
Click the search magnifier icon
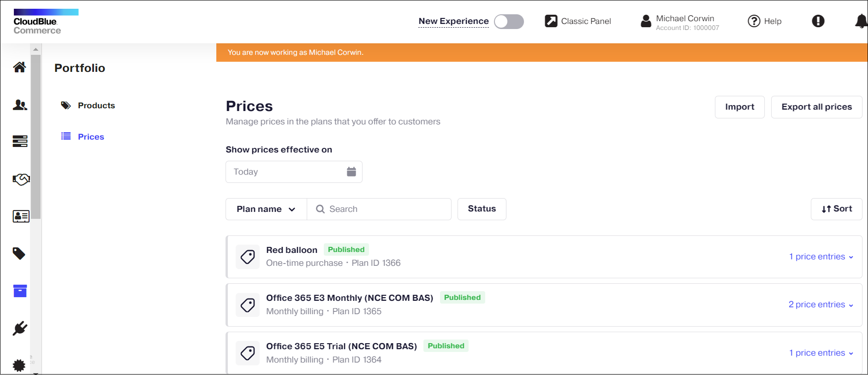(320, 209)
